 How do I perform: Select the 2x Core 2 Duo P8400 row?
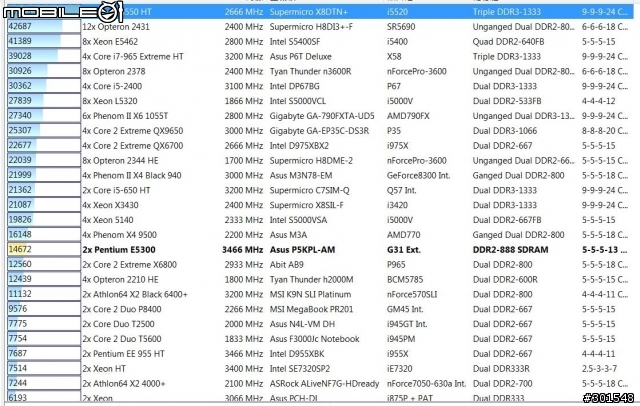pos(320,309)
